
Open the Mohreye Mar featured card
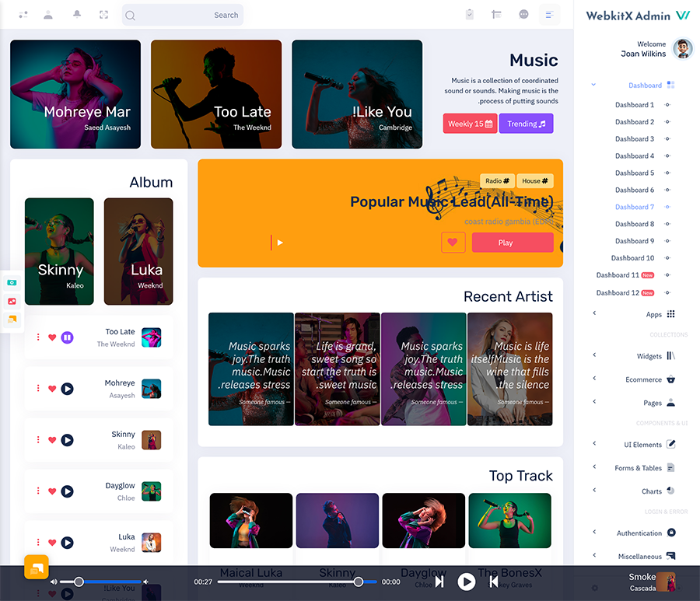75,94
